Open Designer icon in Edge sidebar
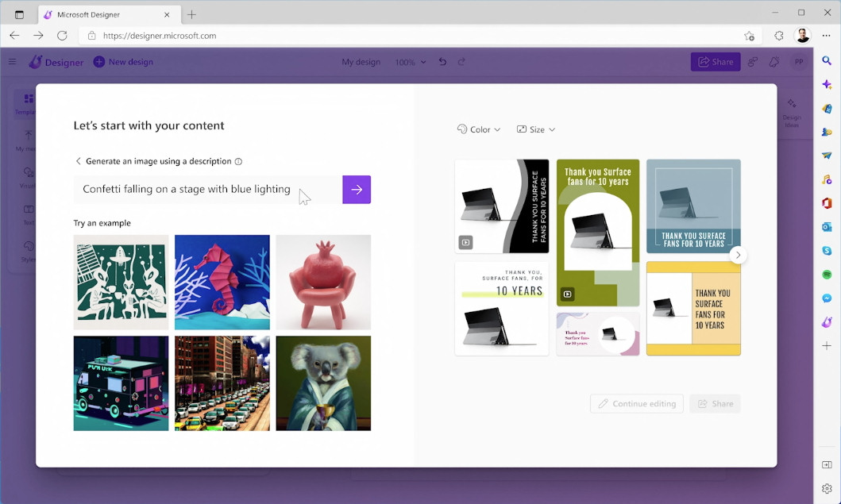Viewport: 841px width, 504px height. tap(827, 321)
